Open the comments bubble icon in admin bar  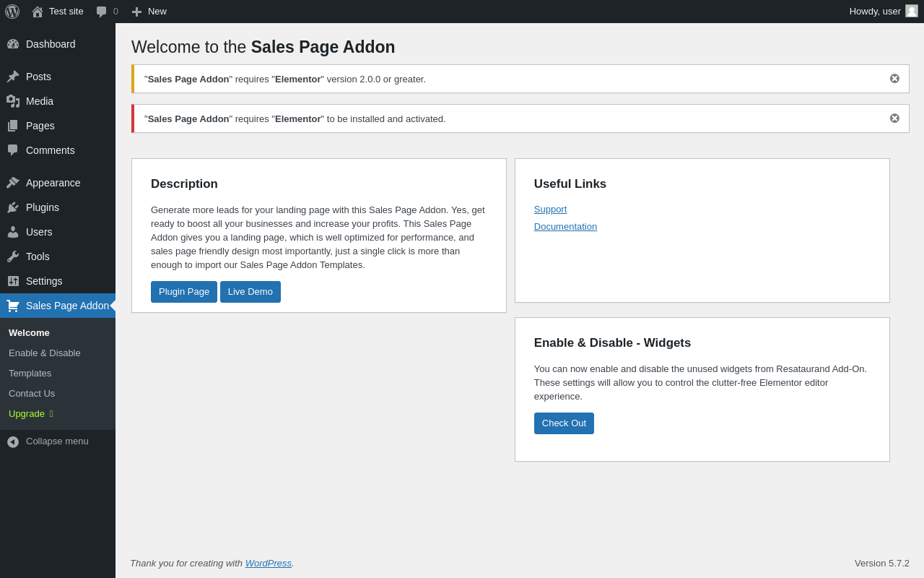pos(102,12)
